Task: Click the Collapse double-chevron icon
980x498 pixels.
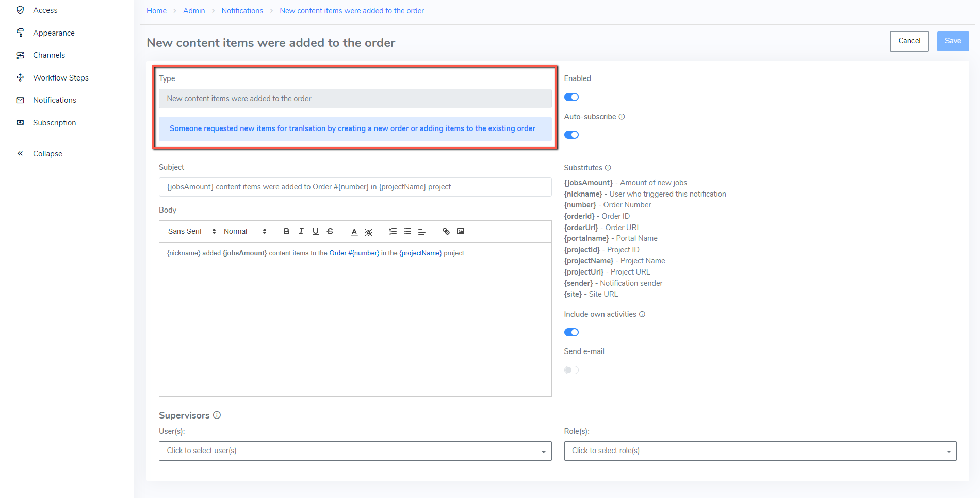Action: 20,153
